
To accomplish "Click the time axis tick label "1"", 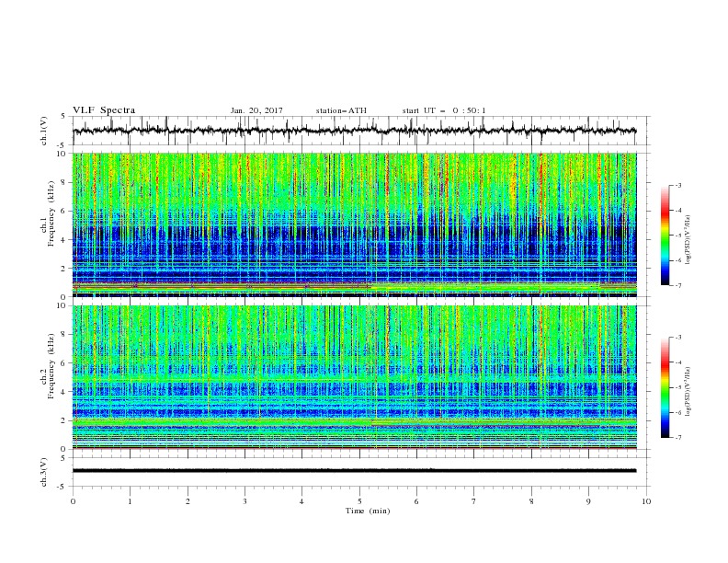I will coord(130,501).
